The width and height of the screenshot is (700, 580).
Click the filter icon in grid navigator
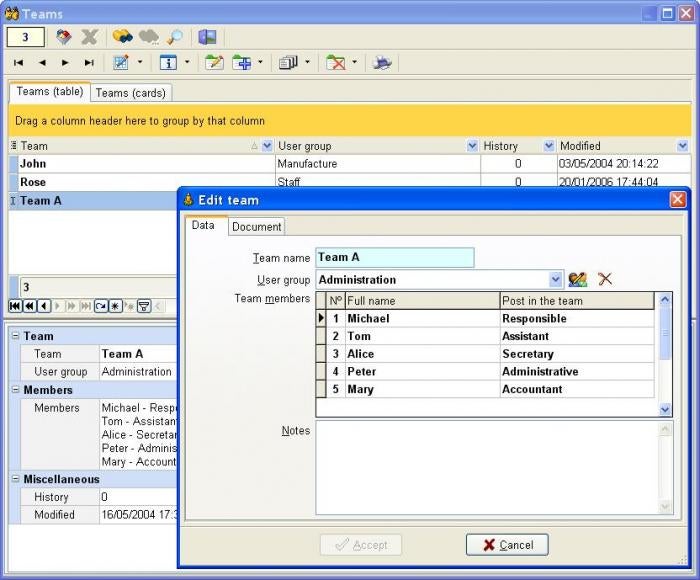click(x=143, y=306)
